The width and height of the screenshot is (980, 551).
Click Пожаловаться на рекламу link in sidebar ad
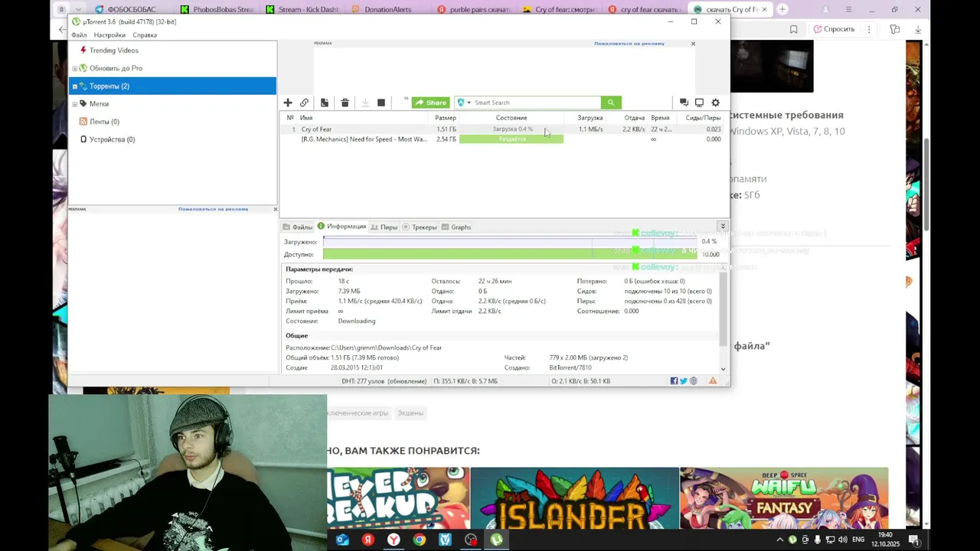[x=213, y=209]
